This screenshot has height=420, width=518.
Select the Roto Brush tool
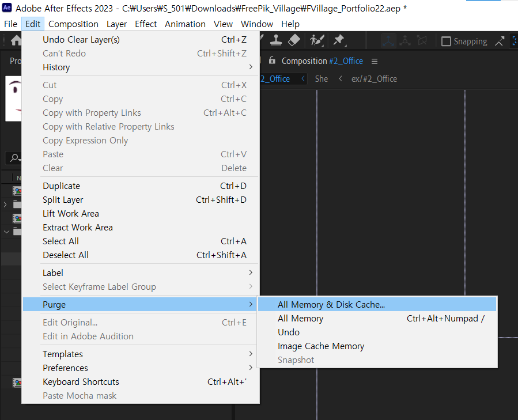click(x=317, y=41)
